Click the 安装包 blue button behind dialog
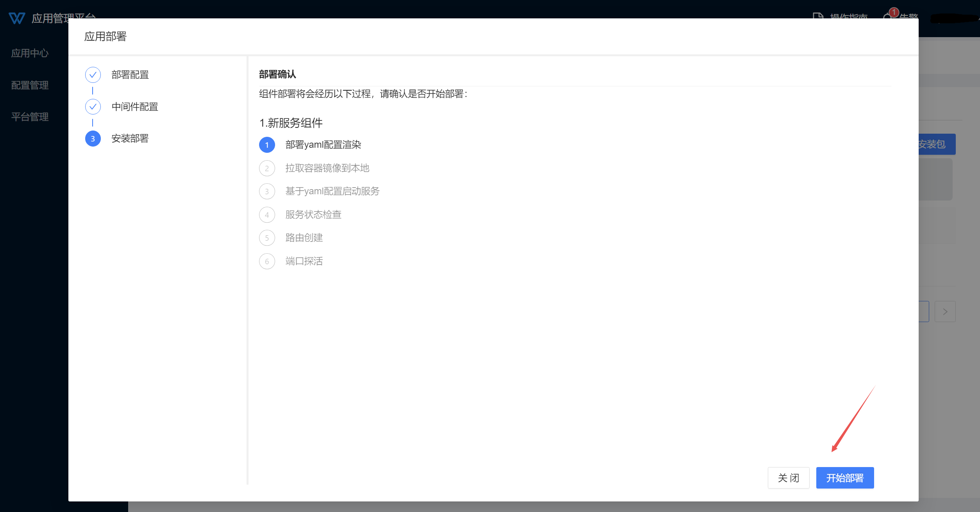The image size is (980, 512). click(x=936, y=144)
